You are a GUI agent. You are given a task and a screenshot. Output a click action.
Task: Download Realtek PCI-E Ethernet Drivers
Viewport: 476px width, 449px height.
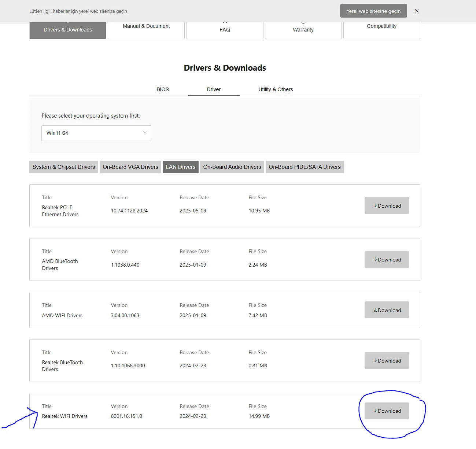(387, 205)
